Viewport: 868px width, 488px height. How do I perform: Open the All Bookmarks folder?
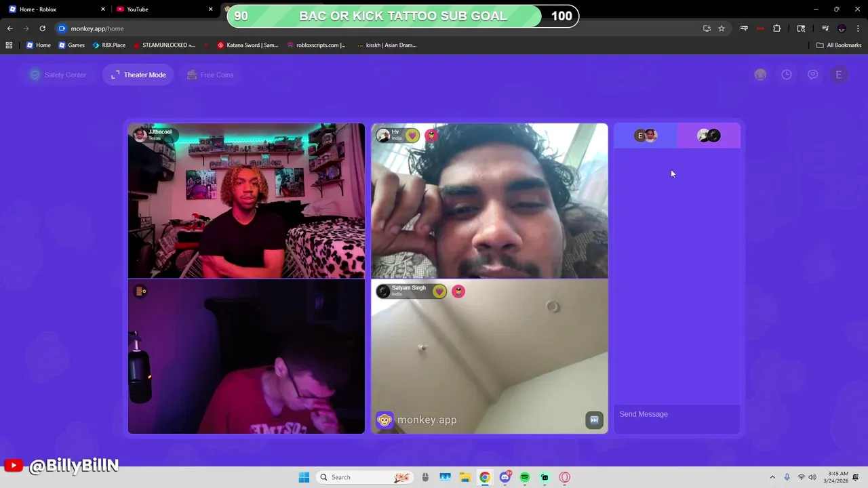(x=839, y=45)
